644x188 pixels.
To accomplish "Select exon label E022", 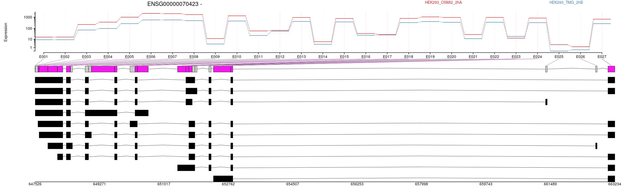I will tap(495, 57).
